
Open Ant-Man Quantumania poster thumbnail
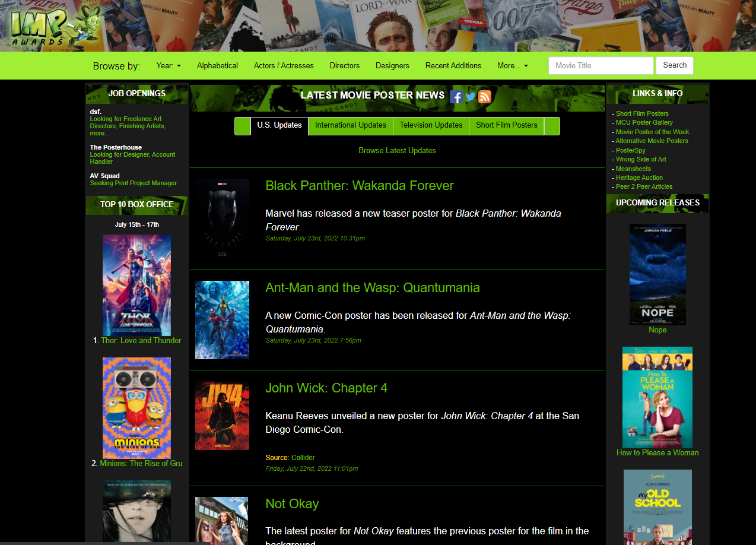(222, 320)
